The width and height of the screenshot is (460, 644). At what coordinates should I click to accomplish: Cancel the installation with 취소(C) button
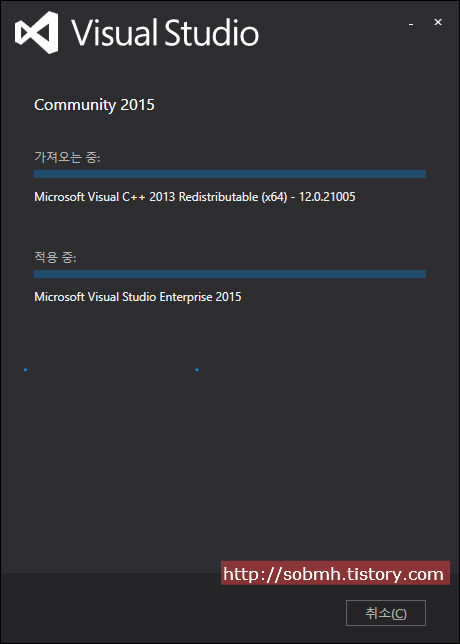tap(386, 613)
